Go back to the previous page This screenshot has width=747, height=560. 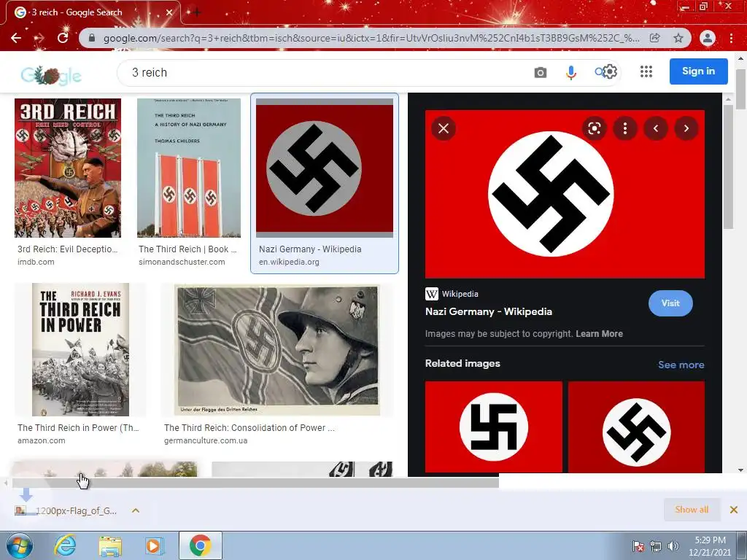point(16,38)
